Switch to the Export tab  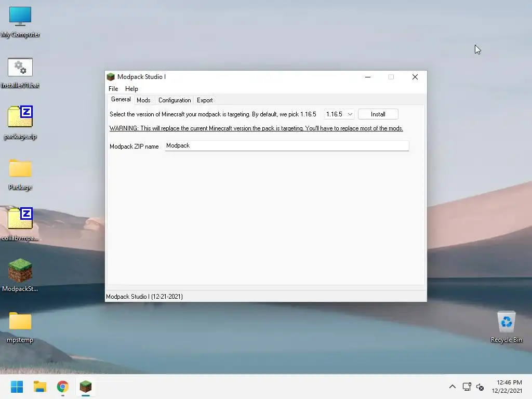coord(205,100)
